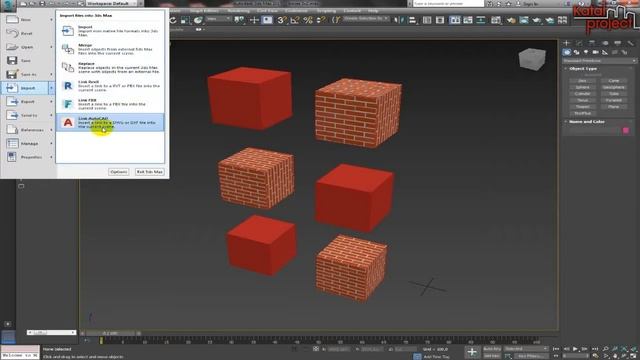Expand the Properties submenu arrow

pos(51,157)
